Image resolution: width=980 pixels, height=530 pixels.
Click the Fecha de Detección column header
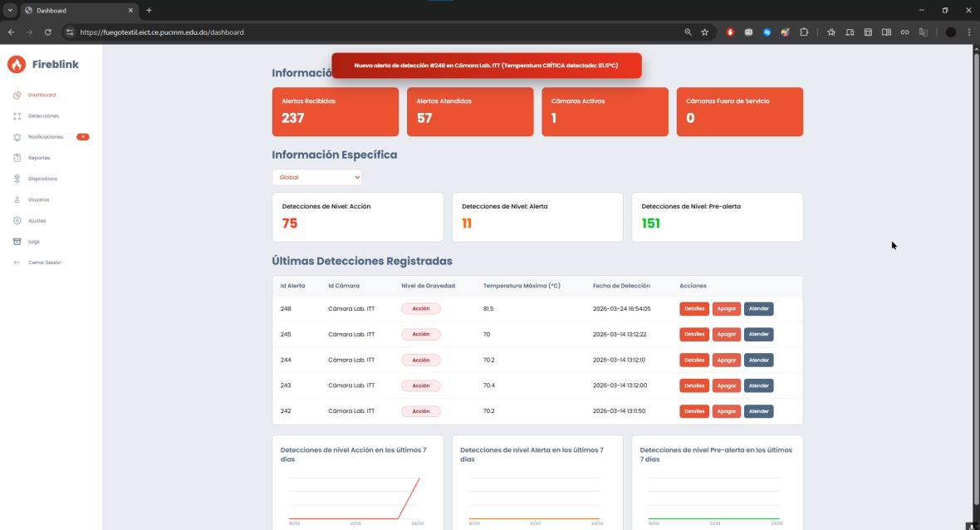[x=621, y=286]
